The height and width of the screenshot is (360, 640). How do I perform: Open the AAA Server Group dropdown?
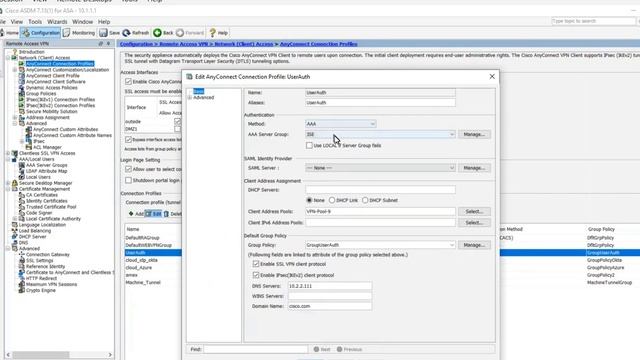pos(380,134)
